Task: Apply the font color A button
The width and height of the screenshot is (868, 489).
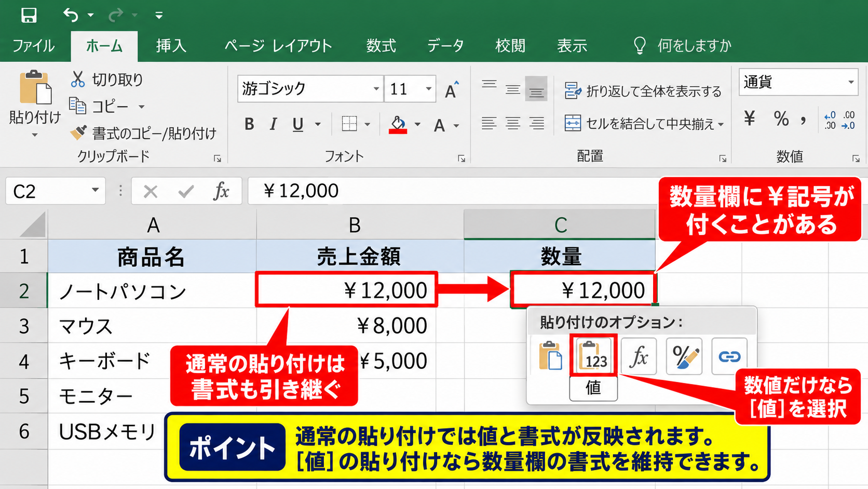Action: point(440,125)
